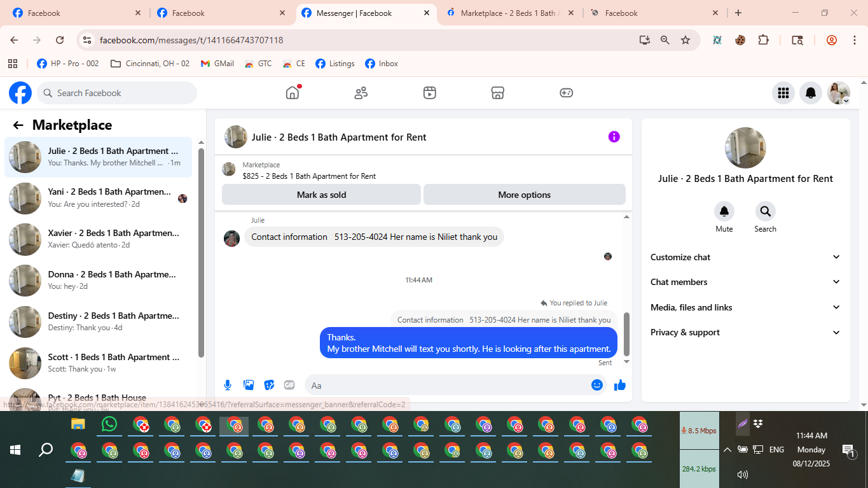Open Windows notification center
This screenshot has width=868, height=488.
click(848, 450)
